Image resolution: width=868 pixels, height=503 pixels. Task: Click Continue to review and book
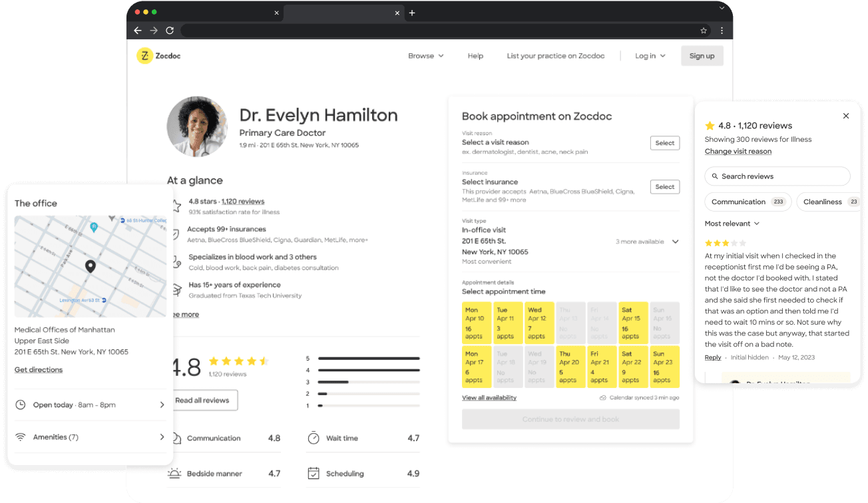(570, 419)
